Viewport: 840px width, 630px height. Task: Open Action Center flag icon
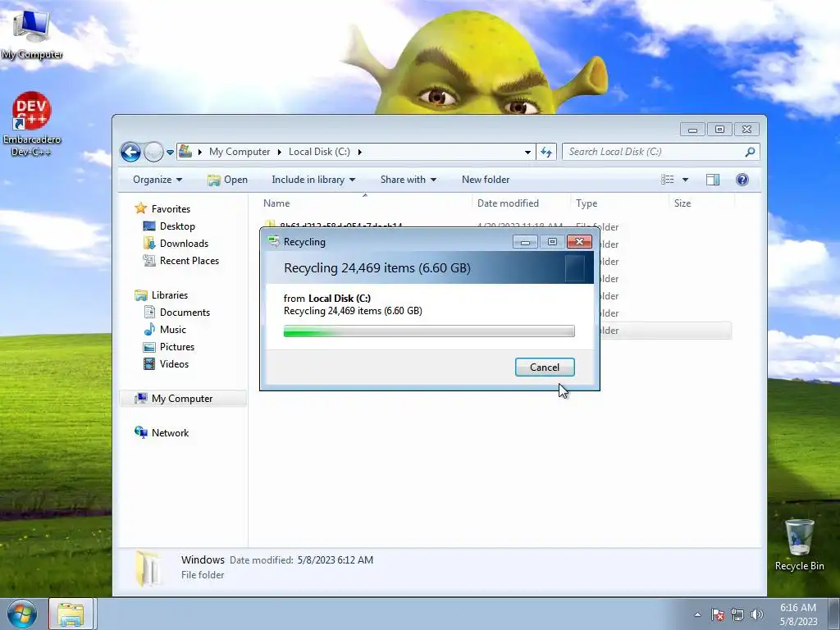pyautogui.click(x=717, y=614)
